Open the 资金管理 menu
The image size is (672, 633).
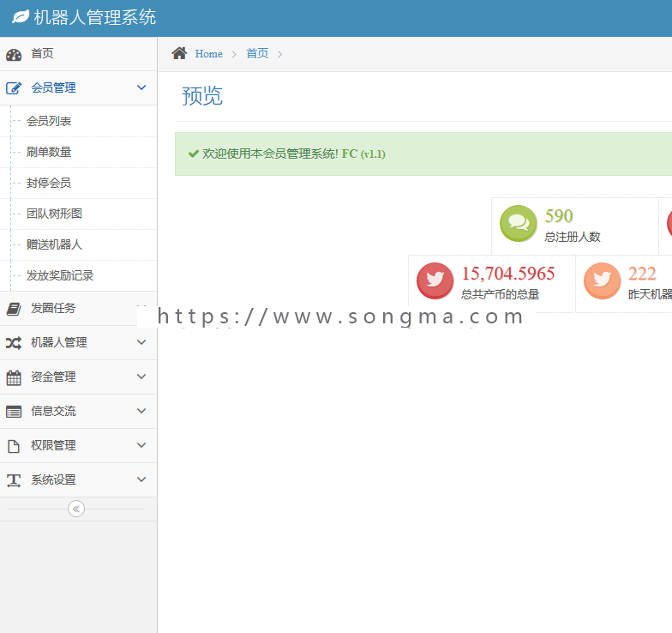[79, 377]
